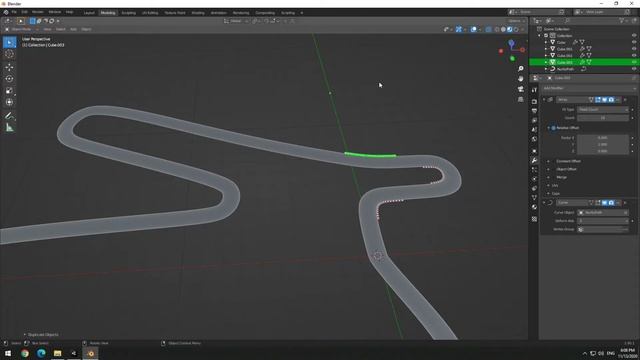Toggle Relative Offset checkbox in Array modifier

tap(553, 128)
